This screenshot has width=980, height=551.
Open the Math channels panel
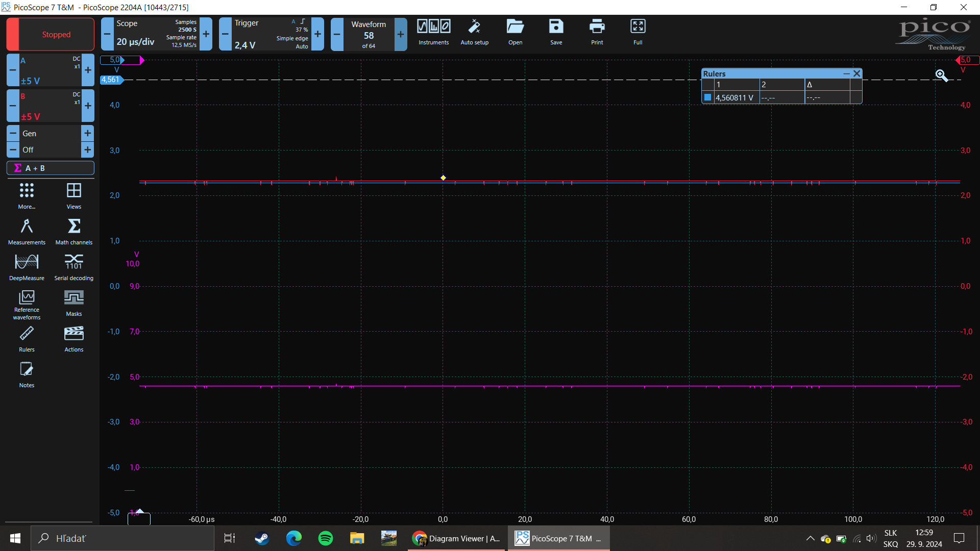[x=74, y=231]
